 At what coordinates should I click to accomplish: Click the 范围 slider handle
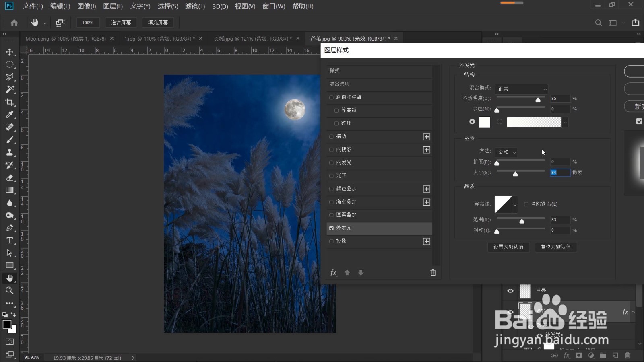click(522, 221)
